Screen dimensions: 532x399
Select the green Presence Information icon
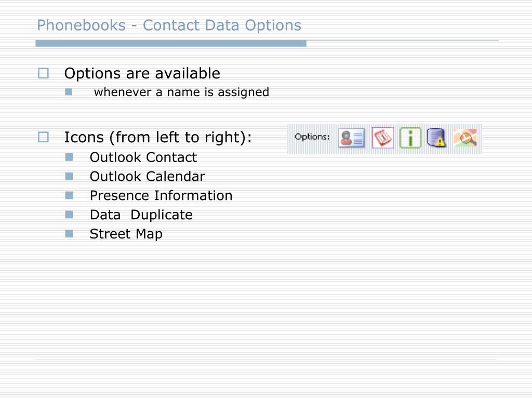coord(410,138)
